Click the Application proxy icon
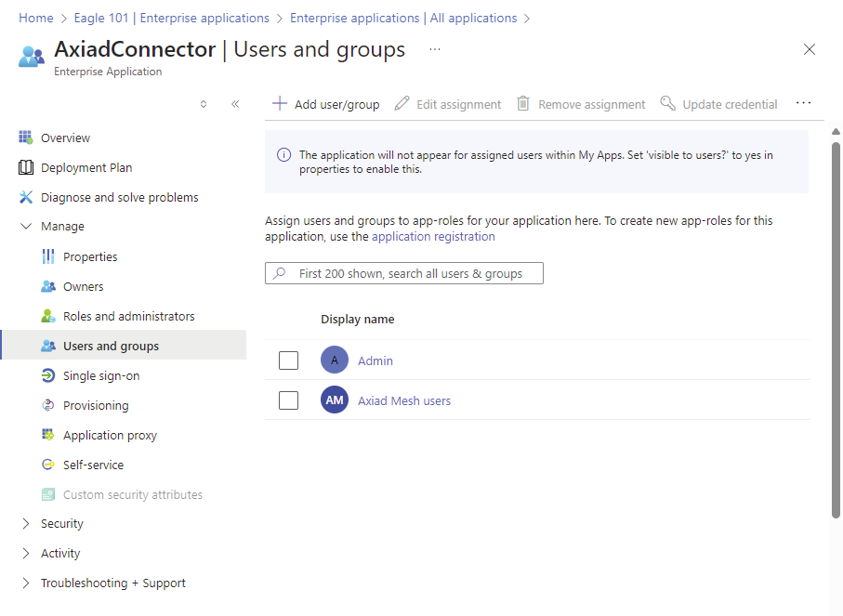 point(47,435)
